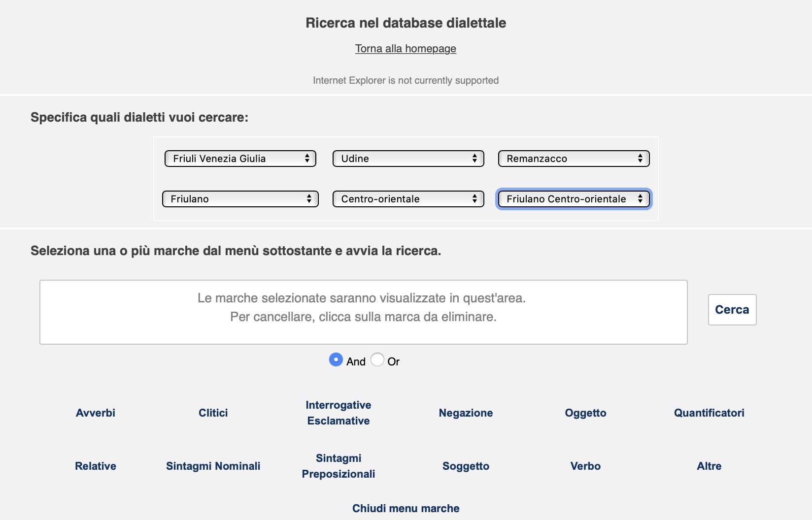Open the Verbo tag category

point(585,466)
